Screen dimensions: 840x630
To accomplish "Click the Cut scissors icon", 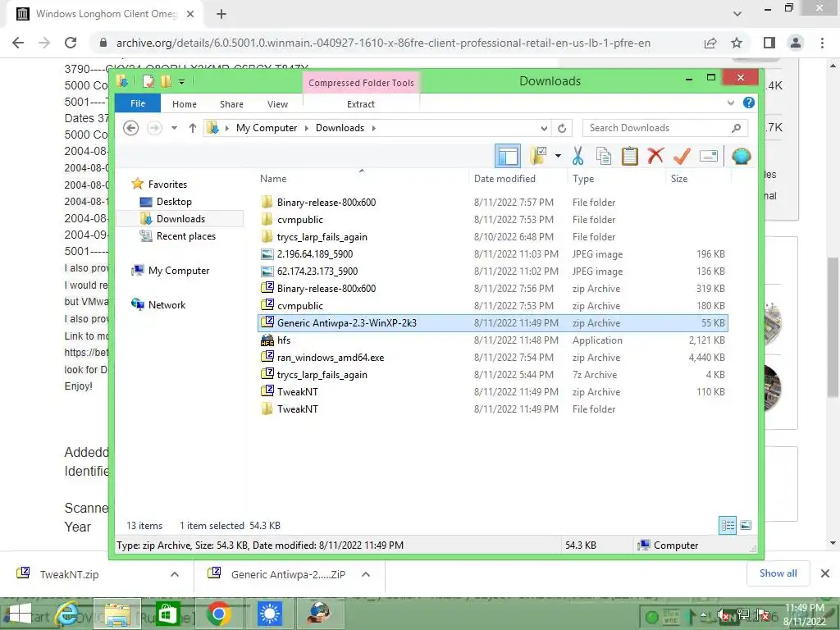I will point(577,156).
